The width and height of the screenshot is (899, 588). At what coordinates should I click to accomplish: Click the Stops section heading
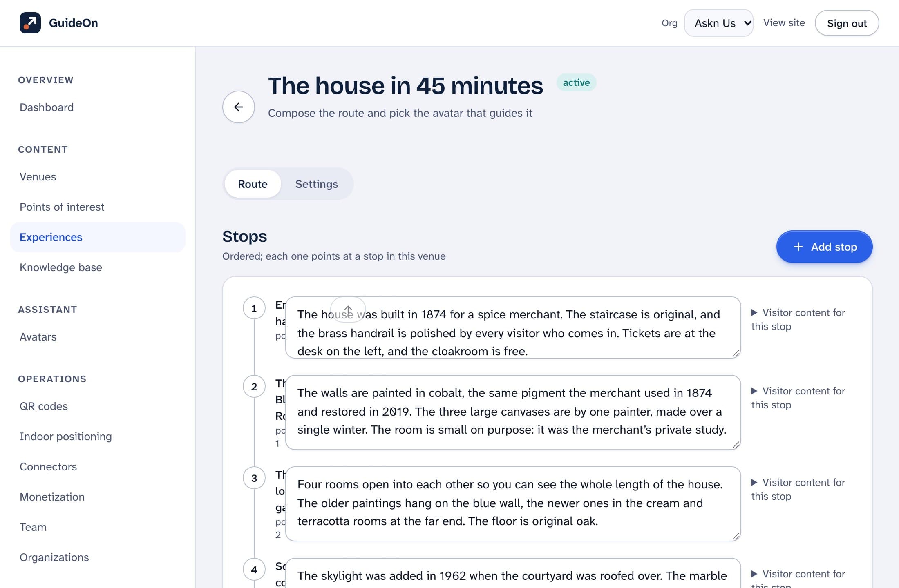click(244, 236)
